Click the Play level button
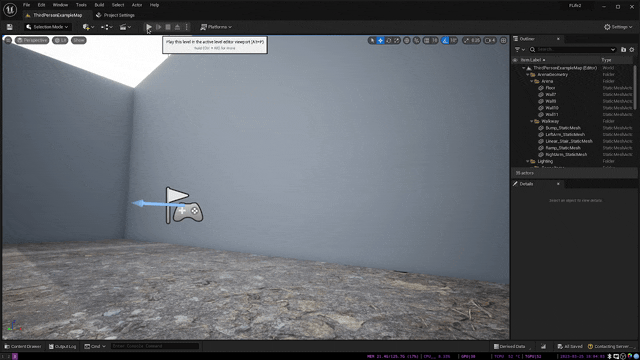 click(149, 27)
